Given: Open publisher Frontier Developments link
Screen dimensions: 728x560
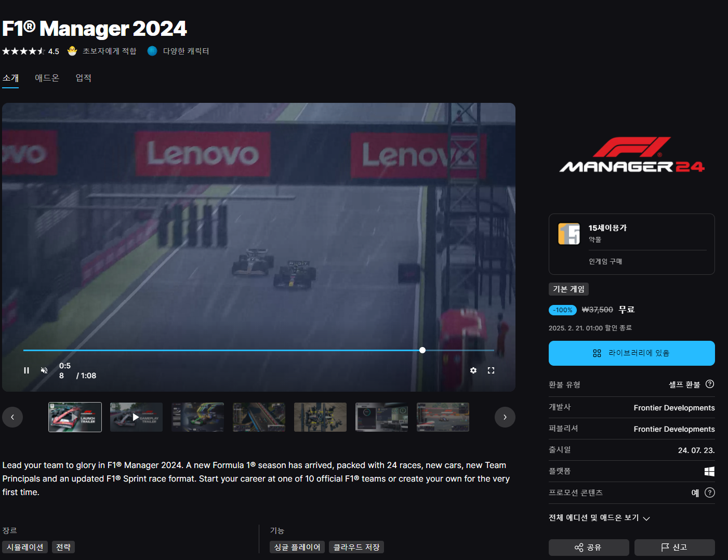Looking at the screenshot, I should (674, 429).
